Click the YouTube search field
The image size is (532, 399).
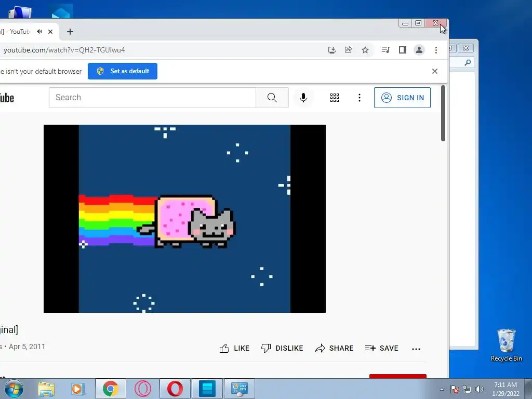point(152,98)
